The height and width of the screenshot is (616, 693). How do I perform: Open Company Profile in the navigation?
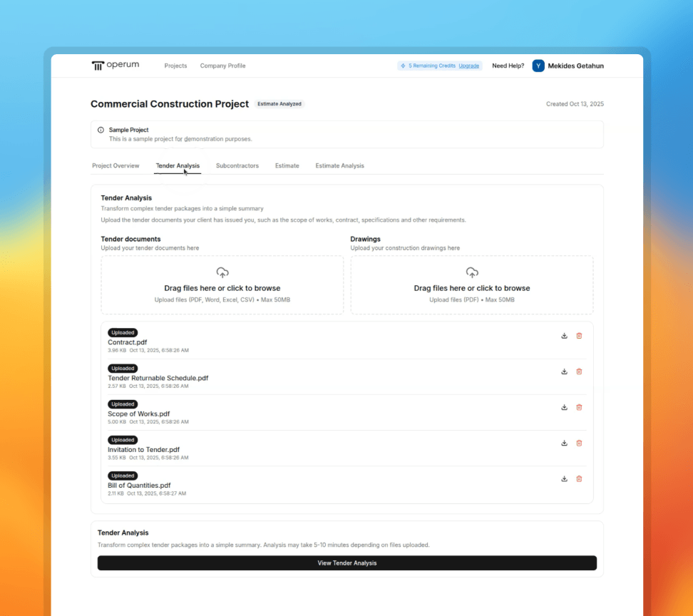222,66
